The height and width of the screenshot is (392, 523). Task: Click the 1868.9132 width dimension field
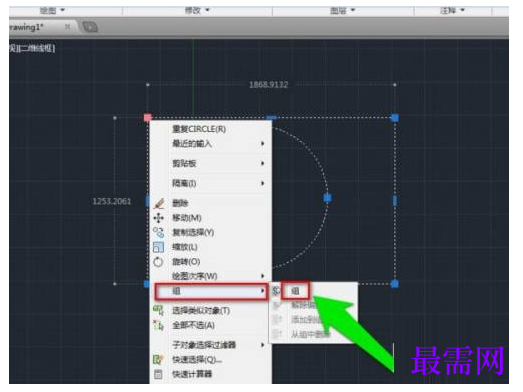pyautogui.click(x=269, y=84)
